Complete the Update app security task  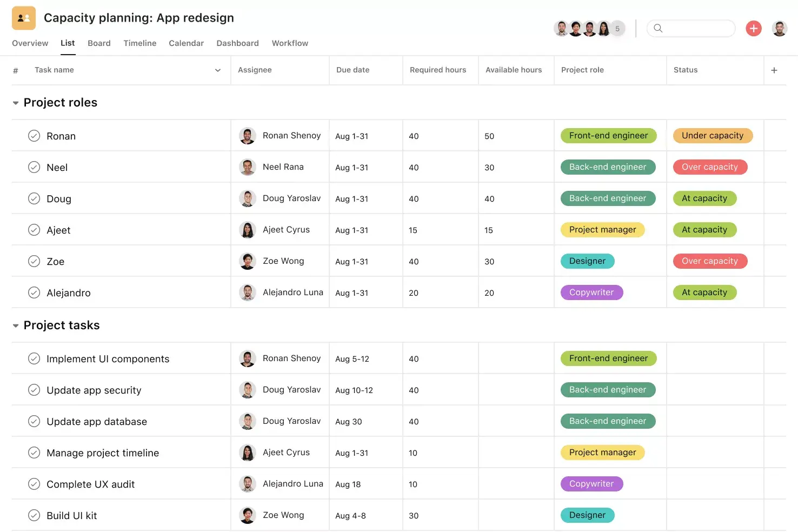pos(34,389)
